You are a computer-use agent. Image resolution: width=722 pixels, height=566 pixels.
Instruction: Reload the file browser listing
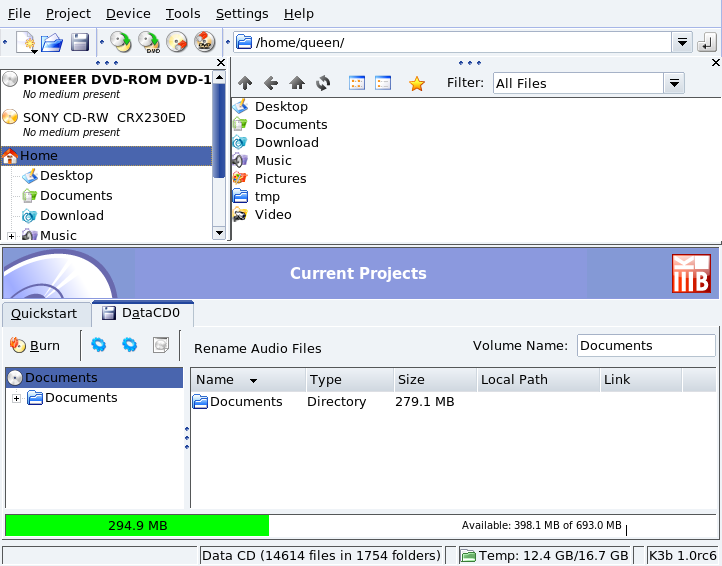click(323, 83)
